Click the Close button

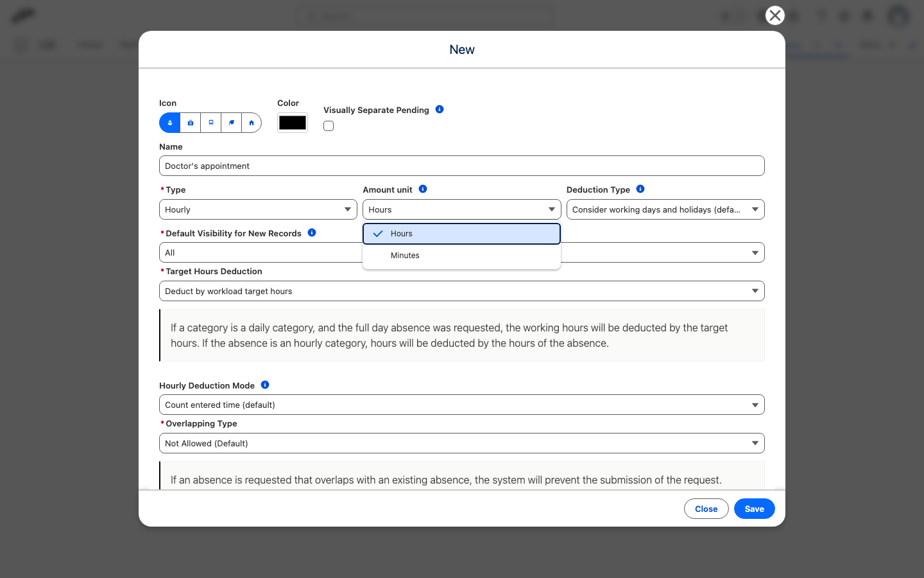[706, 509]
